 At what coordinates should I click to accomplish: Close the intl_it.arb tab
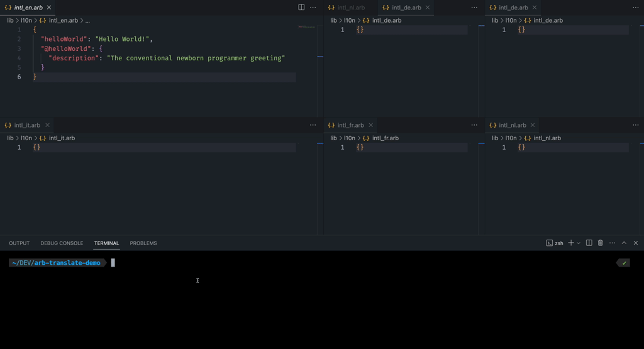coord(47,125)
